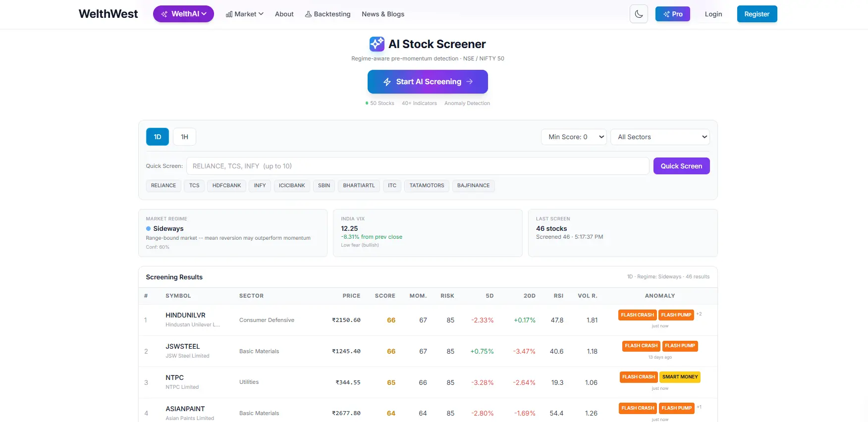The image size is (868, 422).
Task: Click the RISK column header
Action: click(x=447, y=296)
